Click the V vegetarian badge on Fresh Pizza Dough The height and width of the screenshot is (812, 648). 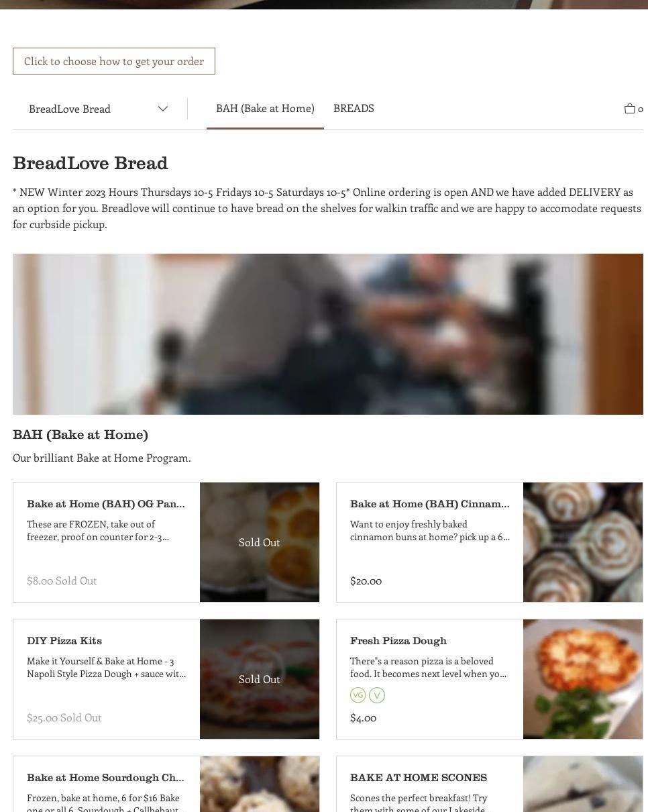tap(377, 695)
